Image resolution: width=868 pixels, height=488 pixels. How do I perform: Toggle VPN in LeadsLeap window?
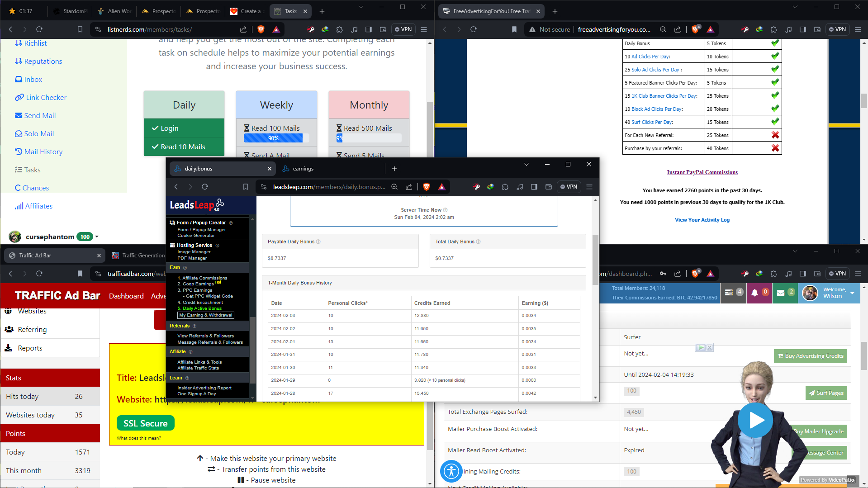point(569,187)
